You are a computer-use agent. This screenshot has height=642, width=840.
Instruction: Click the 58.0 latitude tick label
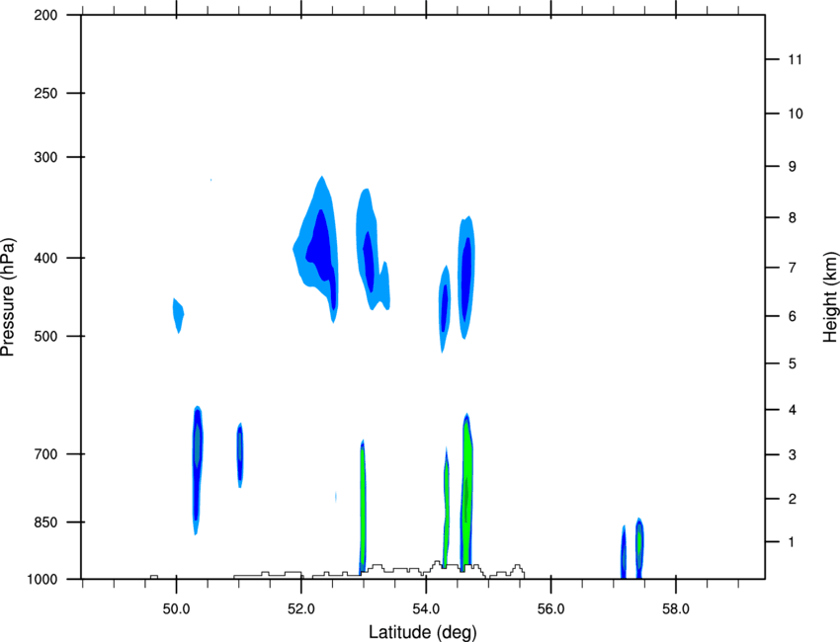coord(676,609)
